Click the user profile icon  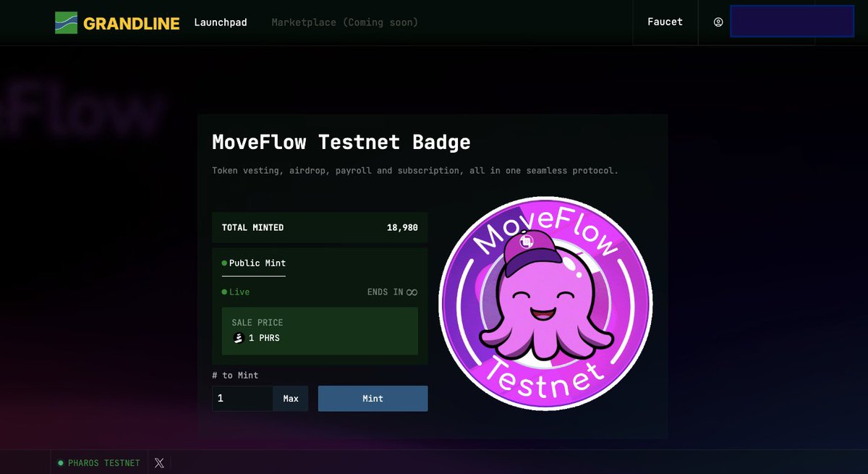(x=718, y=22)
